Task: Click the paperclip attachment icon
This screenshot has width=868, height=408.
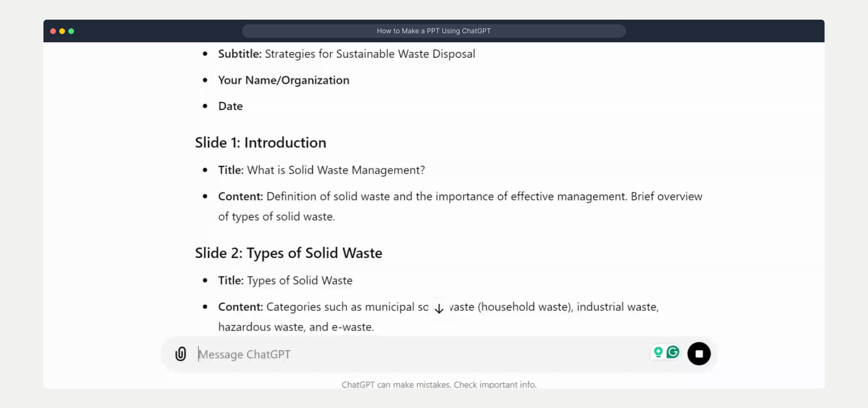Action: [x=181, y=354]
